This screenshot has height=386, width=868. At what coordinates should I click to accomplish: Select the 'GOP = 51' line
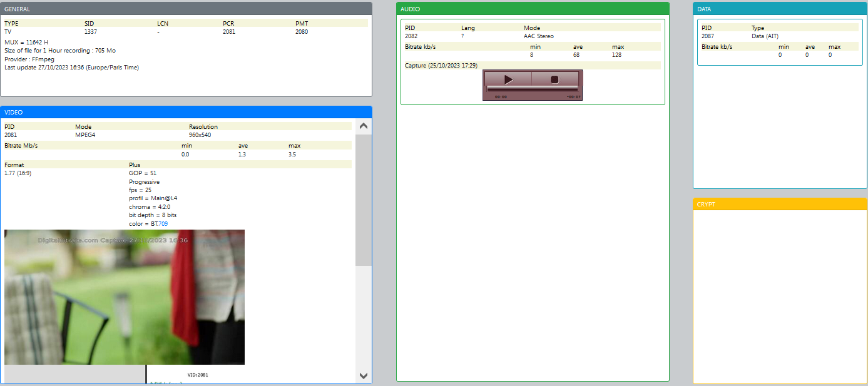[143, 173]
